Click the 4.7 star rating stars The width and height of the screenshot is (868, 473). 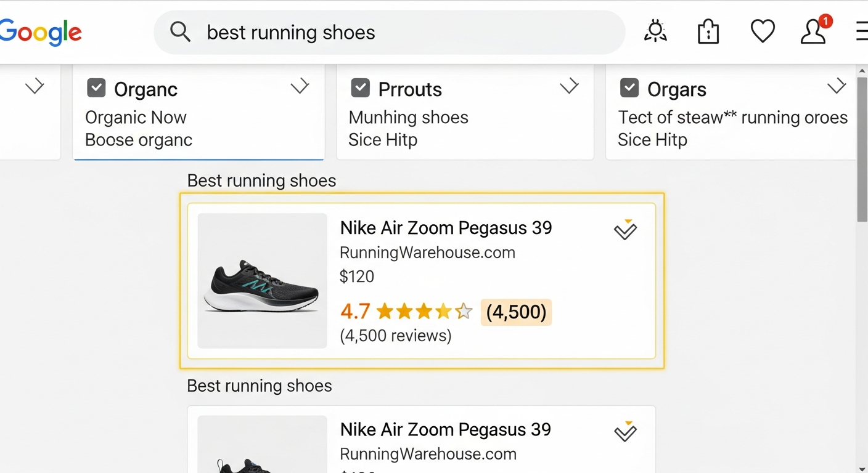click(424, 312)
